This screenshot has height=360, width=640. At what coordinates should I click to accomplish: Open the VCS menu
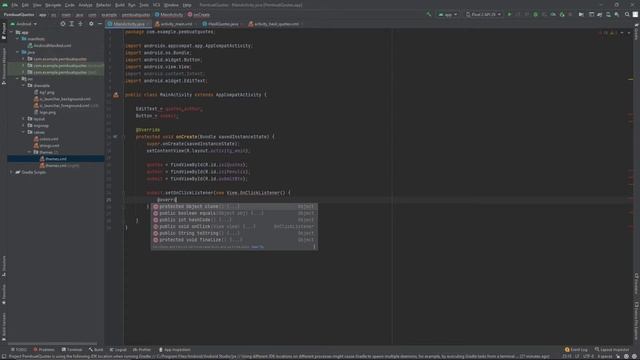click(x=156, y=5)
